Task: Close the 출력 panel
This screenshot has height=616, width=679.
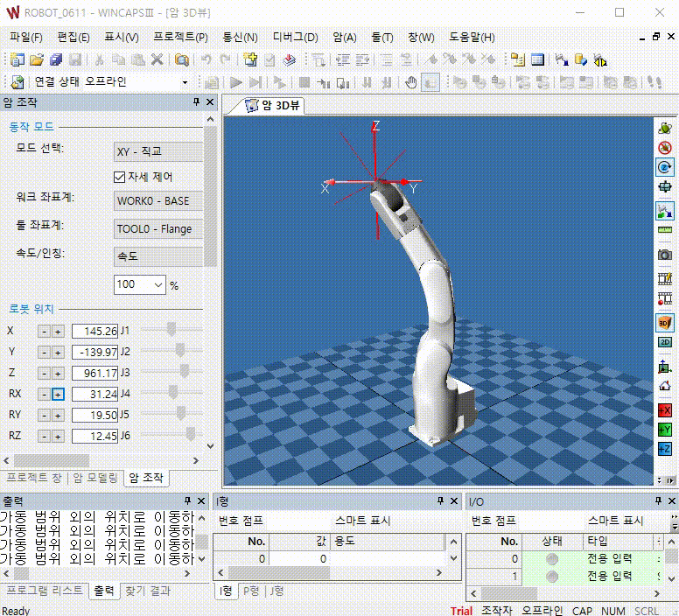Action: click(201, 500)
